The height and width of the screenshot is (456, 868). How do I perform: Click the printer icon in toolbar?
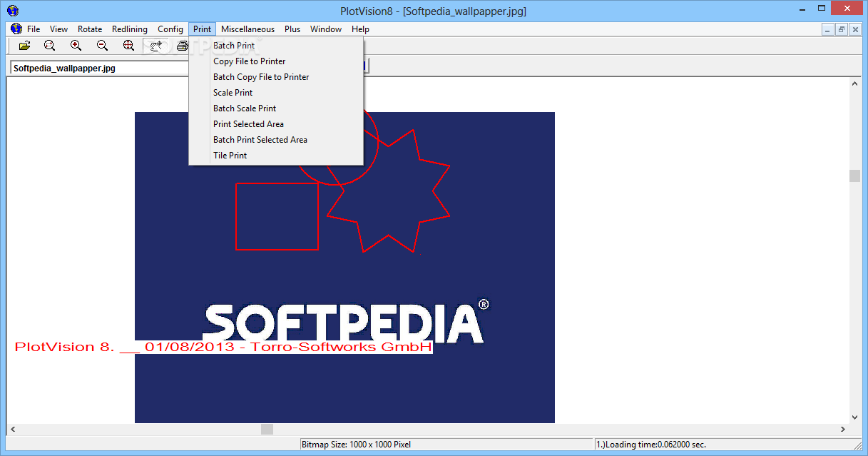coord(182,46)
